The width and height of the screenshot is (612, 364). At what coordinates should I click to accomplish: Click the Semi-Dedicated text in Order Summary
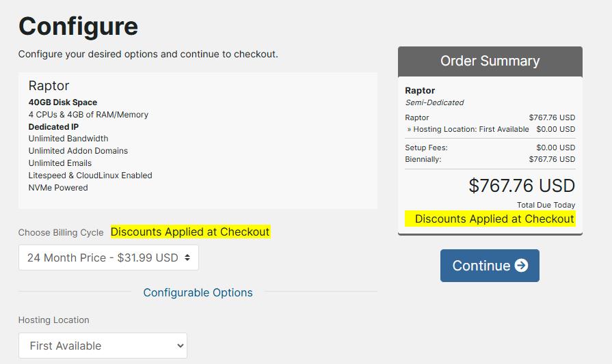(434, 102)
